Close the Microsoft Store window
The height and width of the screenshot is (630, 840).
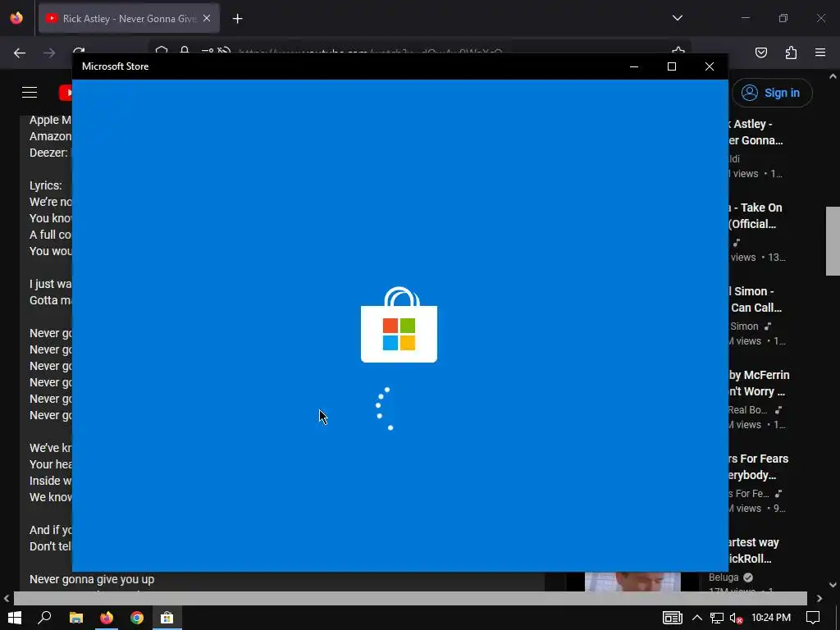[710, 66]
